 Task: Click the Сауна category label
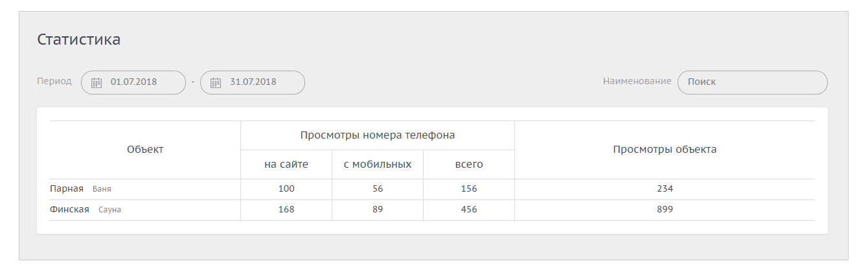point(109,210)
